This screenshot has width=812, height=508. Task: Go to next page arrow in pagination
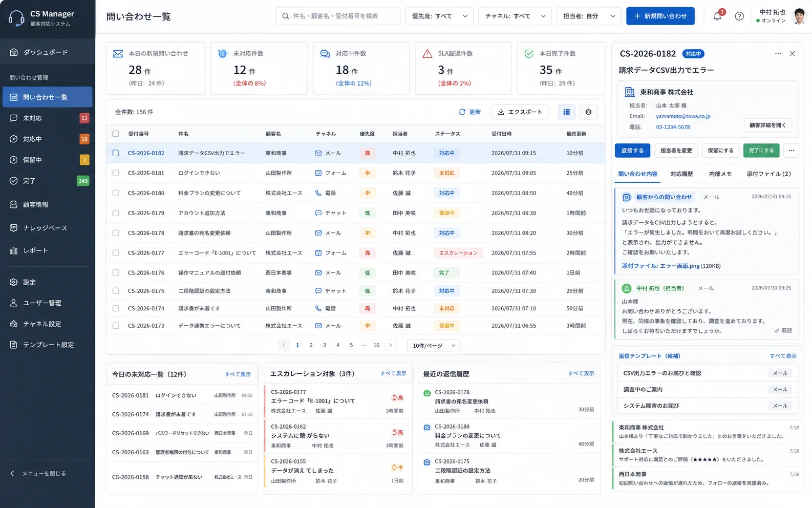391,345
